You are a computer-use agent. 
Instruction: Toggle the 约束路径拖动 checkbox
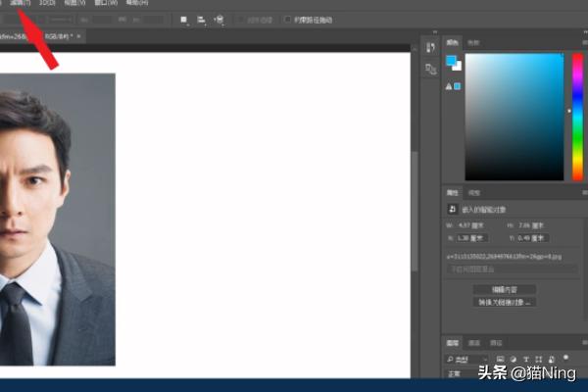click(287, 20)
